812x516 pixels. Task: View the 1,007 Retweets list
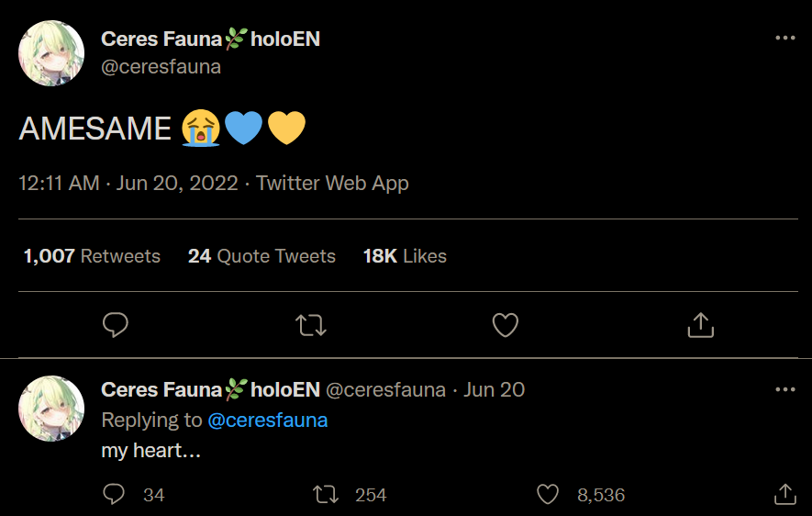tap(92, 256)
